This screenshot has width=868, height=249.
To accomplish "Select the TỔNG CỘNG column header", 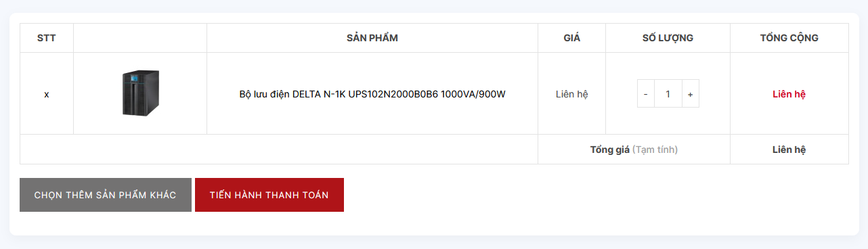I will [789, 38].
